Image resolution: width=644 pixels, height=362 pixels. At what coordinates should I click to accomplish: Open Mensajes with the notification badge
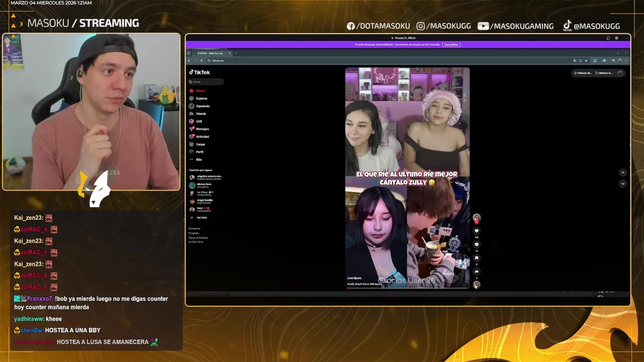click(x=199, y=129)
